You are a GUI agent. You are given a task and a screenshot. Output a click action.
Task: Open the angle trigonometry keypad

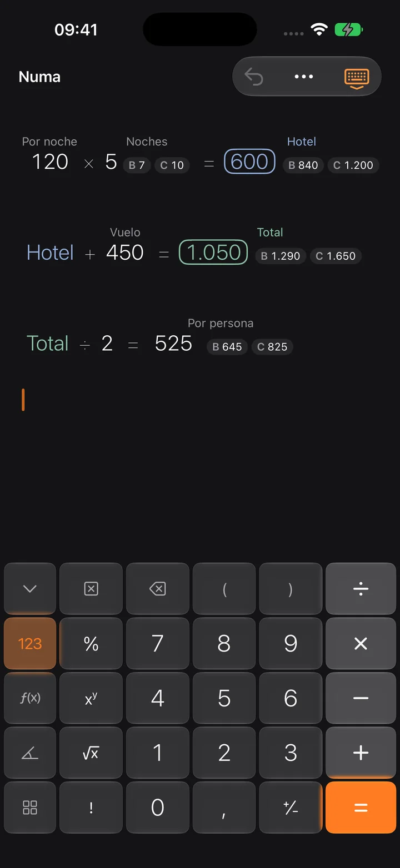[30, 753]
